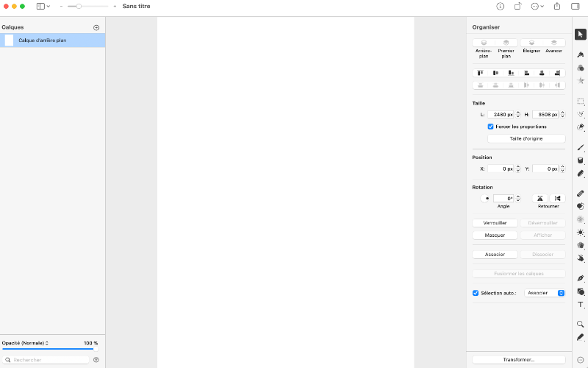Select the Zoom magnifier tool
Screen dimensions: 588x368
(x=580, y=324)
